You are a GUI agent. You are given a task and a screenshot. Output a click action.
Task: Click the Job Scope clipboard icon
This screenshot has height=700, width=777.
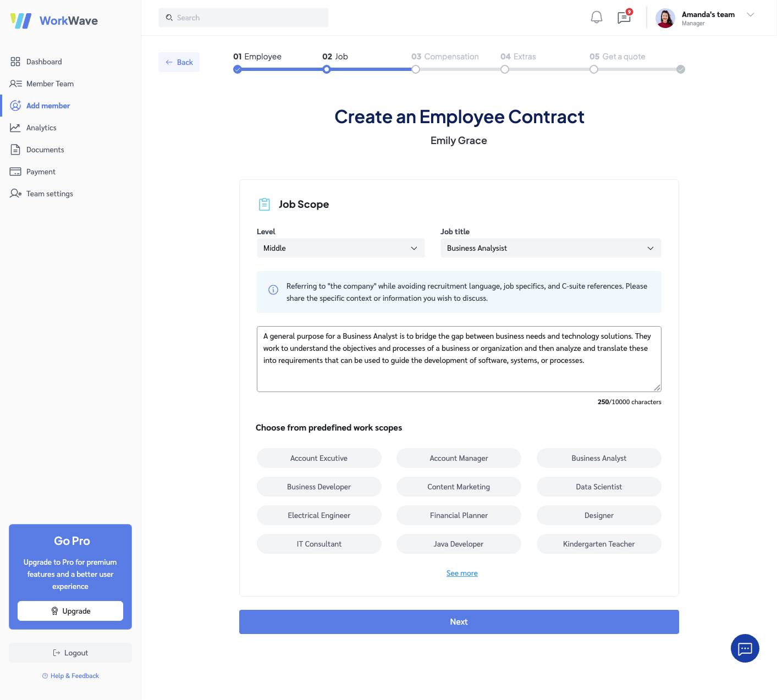[x=264, y=205]
